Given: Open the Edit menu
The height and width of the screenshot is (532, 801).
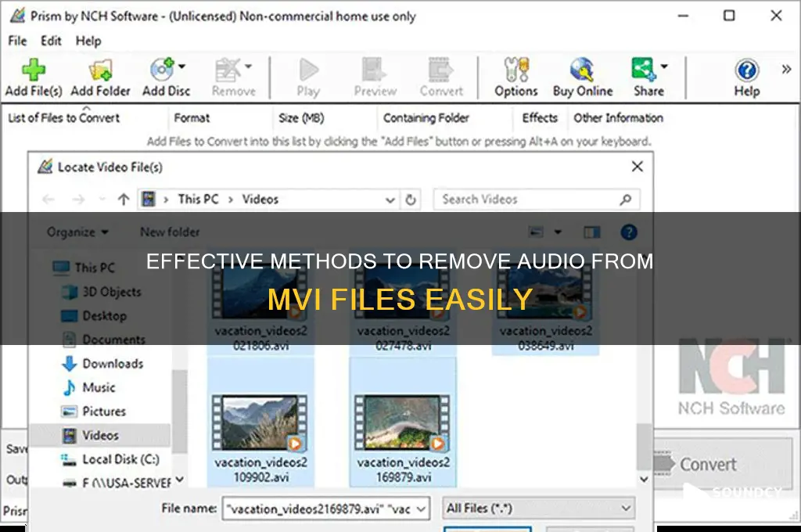Looking at the screenshot, I should click(51, 41).
